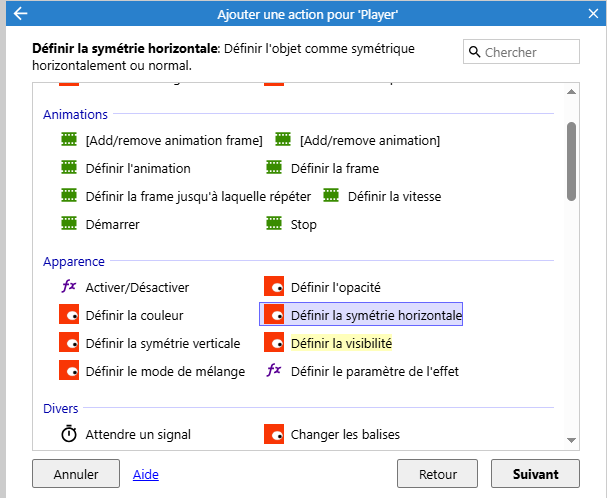Click the fx icon for Définir le paramètre de l'effet
The image size is (607, 498).
click(274, 371)
